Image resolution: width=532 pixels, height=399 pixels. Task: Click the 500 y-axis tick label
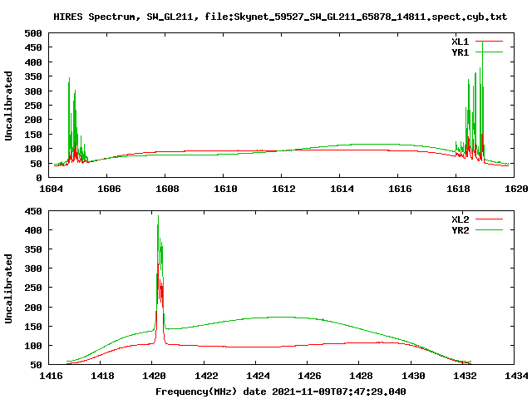pyautogui.click(x=33, y=33)
